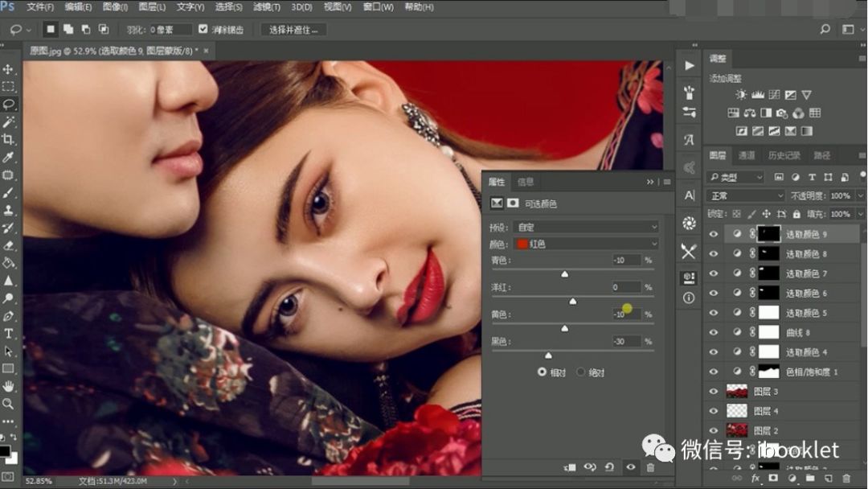Open the 颜色 dropdown set to 红色
The height and width of the screenshot is (489, 868).
point(583,243)
